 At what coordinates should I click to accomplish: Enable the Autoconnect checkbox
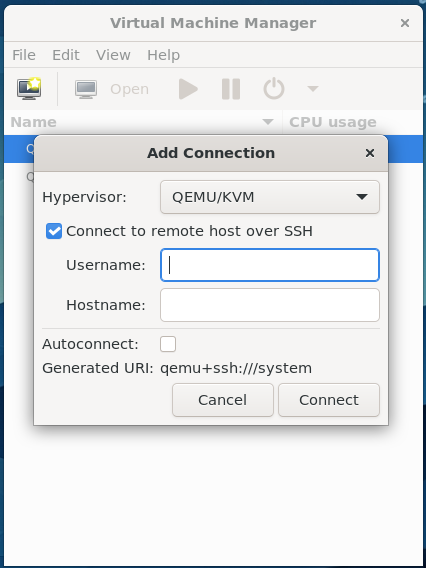coord(168,344)
